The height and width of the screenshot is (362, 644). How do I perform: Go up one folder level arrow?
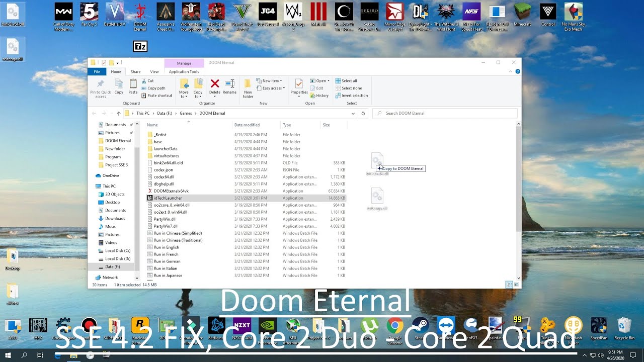[119, 114]
